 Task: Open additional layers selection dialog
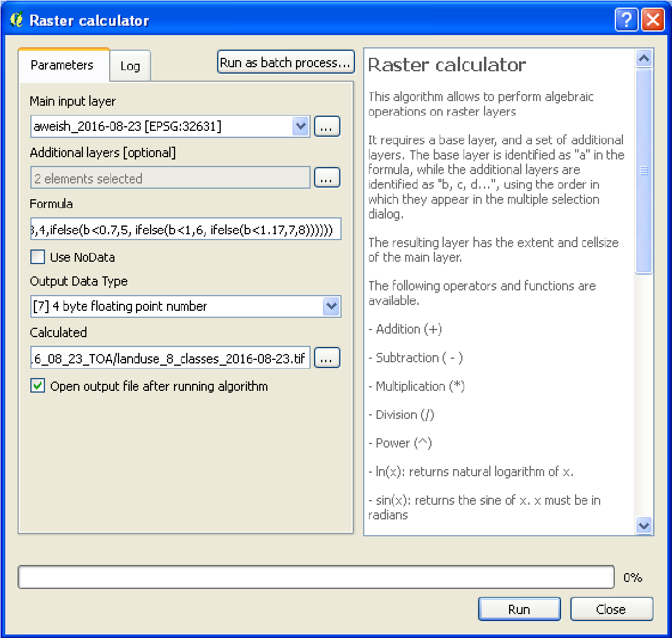(x=327, y=178)
